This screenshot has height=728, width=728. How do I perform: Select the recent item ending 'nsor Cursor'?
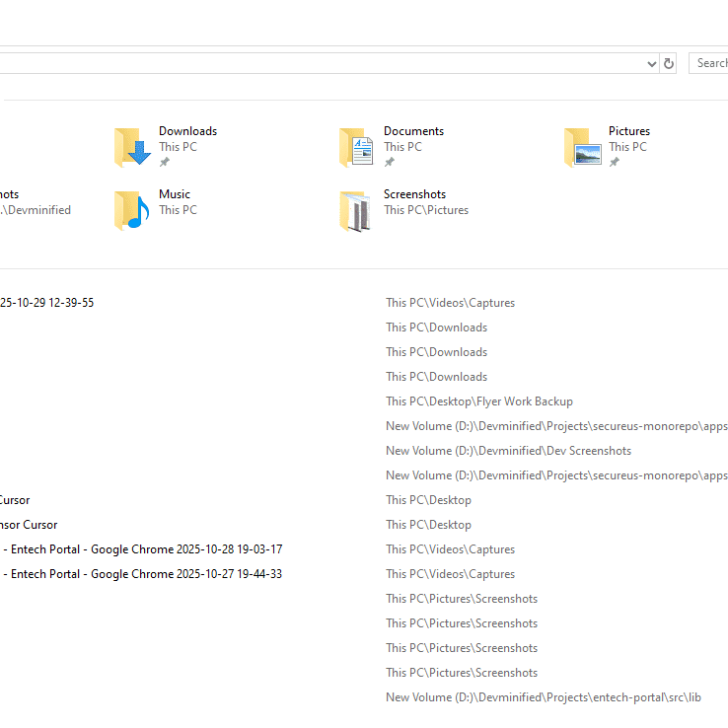(x=29, y=525)
